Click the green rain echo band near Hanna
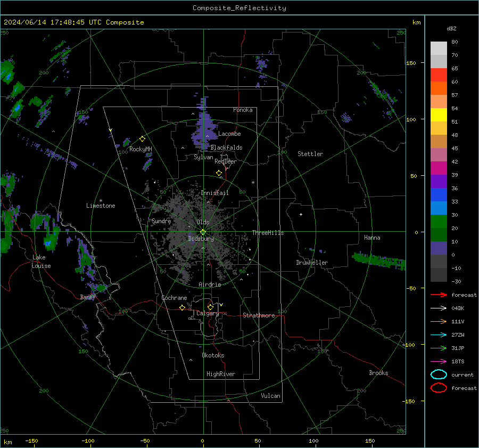Viewport: 479px width, 448px height. click(379, 260)
